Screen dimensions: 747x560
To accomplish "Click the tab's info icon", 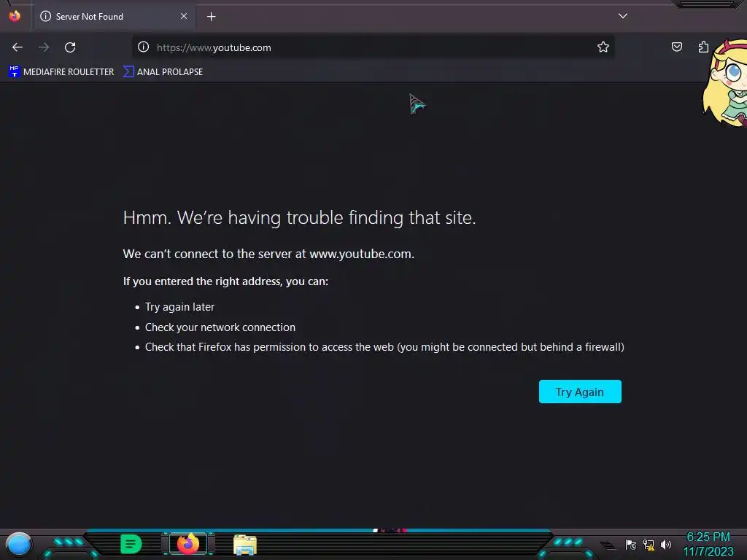I will click(46, 16).
